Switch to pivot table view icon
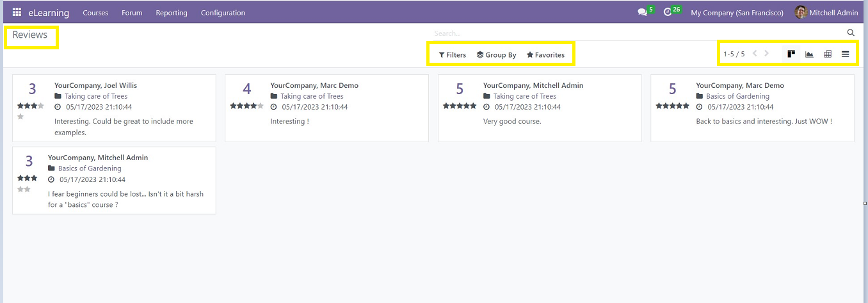The image size is (868, 303). [x=828, y=54]
